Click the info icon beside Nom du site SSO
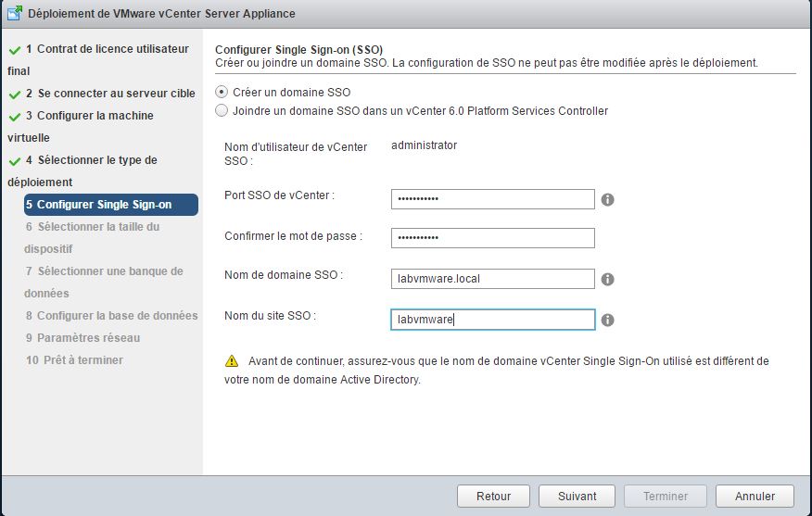The height and width of the screenshot is (516, 812). [607, 320]
